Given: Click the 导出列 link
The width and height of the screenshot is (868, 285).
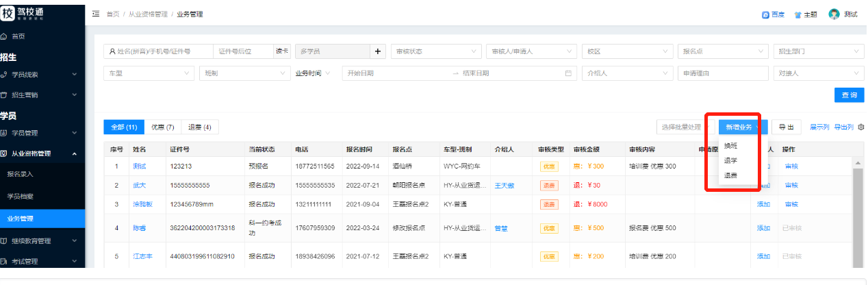Looking at the screenshot, I should pos(844,127).
